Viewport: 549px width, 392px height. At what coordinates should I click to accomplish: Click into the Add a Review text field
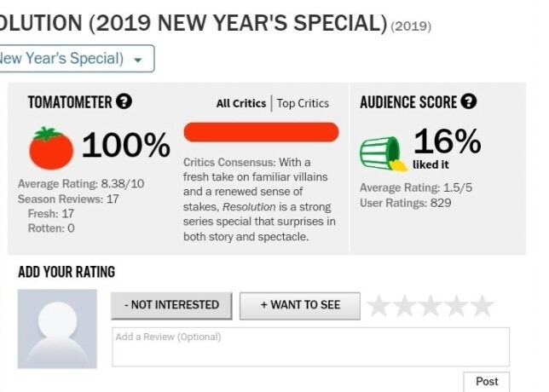[310, 347]
